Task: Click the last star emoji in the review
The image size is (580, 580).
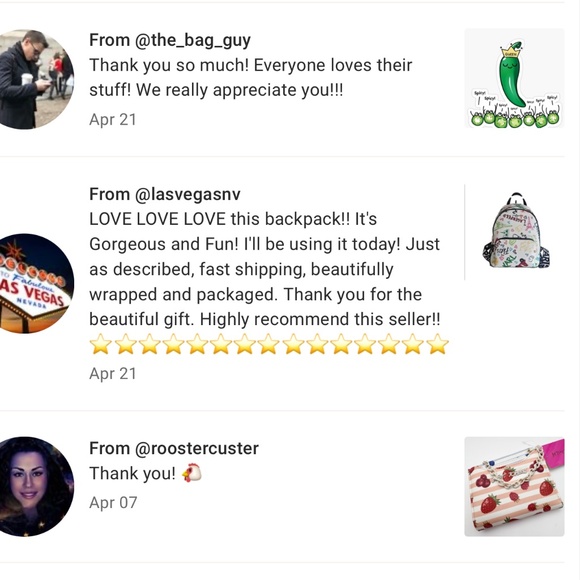Action: [x=438, y=344]
